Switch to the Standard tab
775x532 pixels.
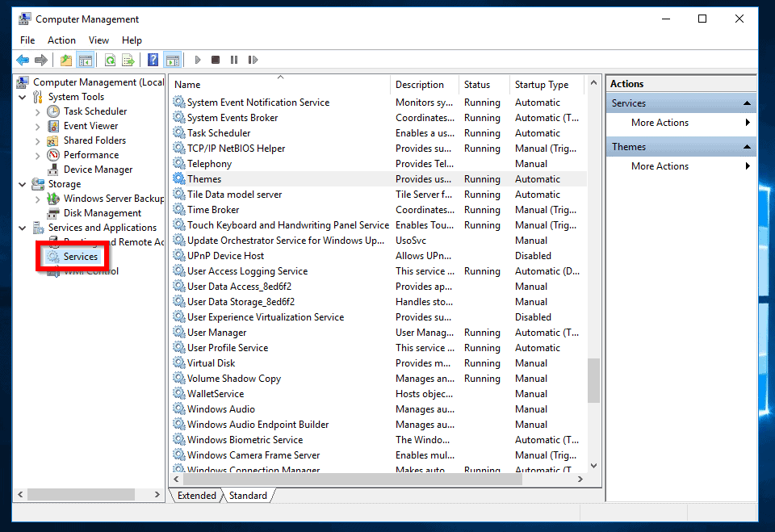click(x=248, y=495)
